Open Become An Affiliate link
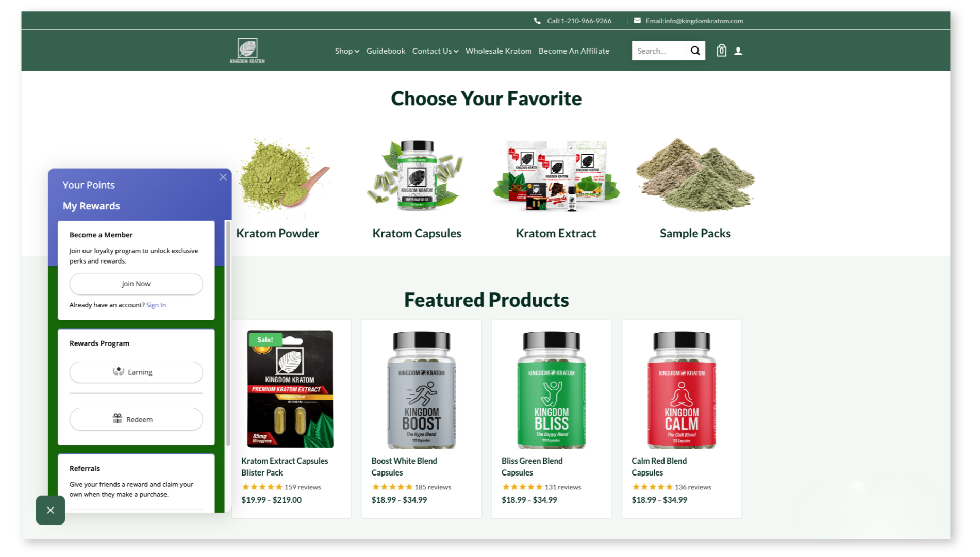The image size is (980, 557). tap(574, 51)
